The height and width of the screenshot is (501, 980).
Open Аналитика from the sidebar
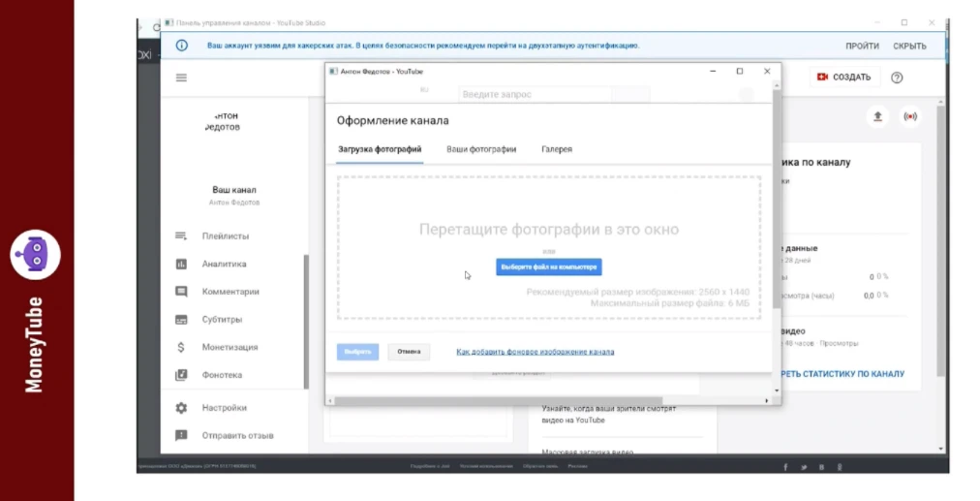coord(224,264)
